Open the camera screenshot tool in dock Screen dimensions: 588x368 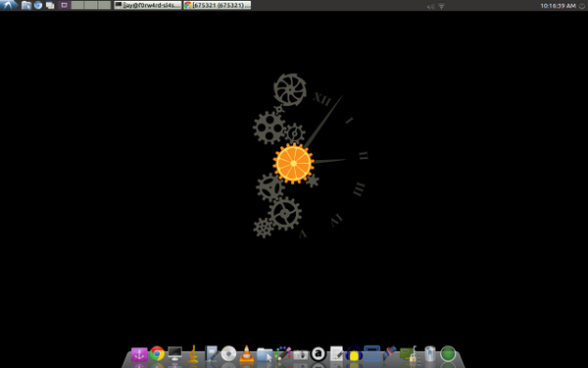301,354
